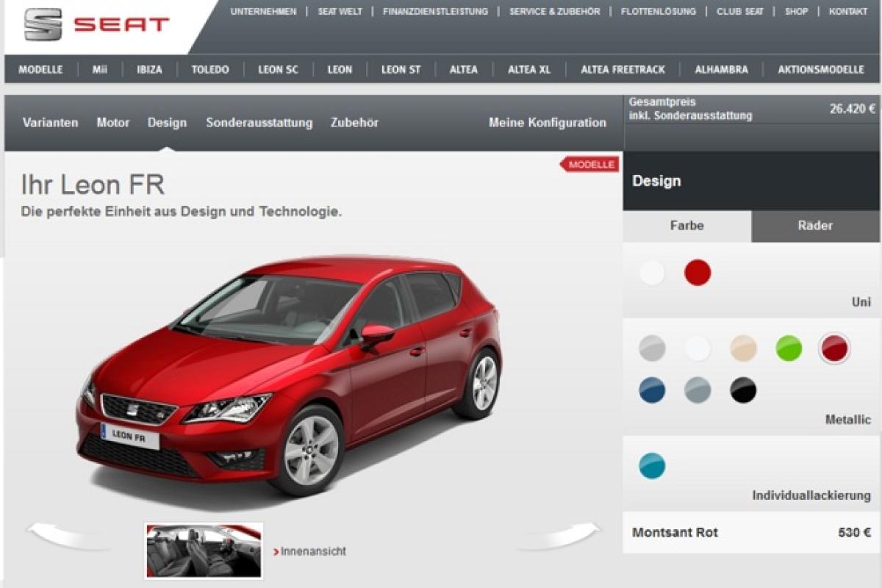The height and width of the screenshot is (588, 882).
Task: Click the red MODELLE tag
Action: point(590,165)
